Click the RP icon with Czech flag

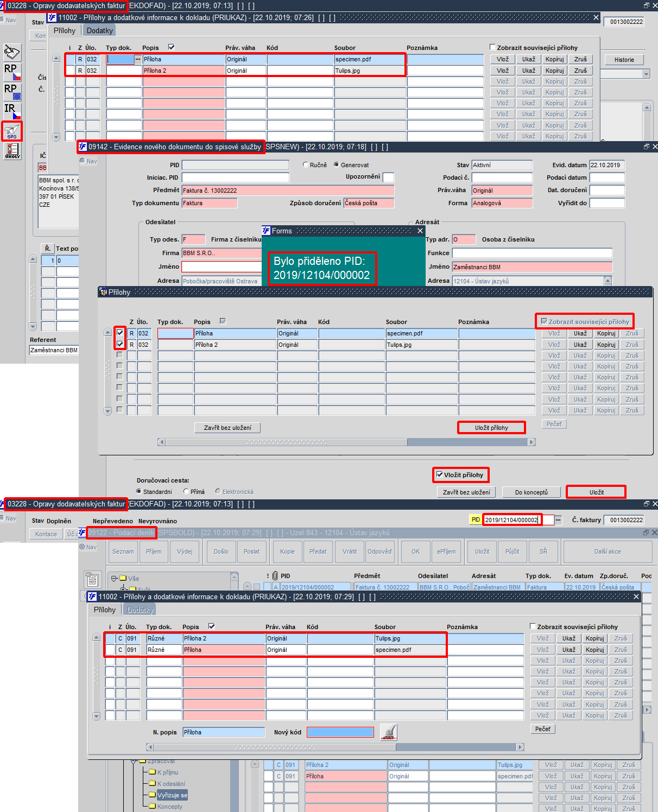12,72
